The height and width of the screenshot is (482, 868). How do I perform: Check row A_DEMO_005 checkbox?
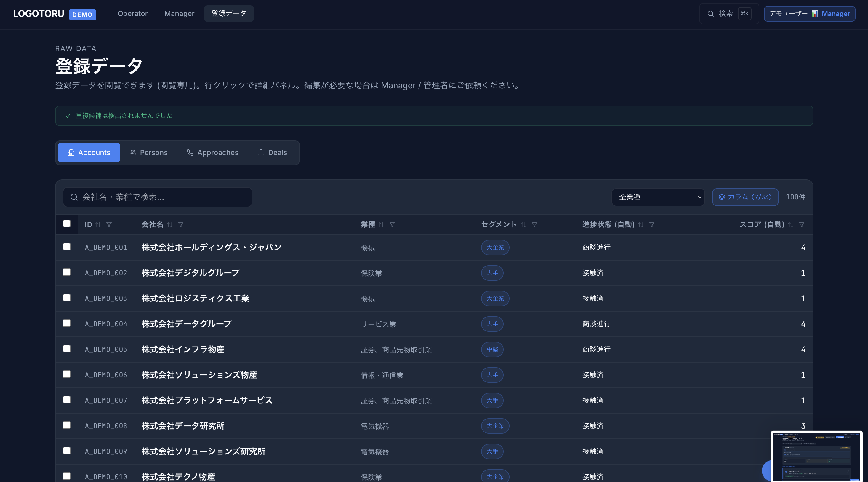coord(67,349)
